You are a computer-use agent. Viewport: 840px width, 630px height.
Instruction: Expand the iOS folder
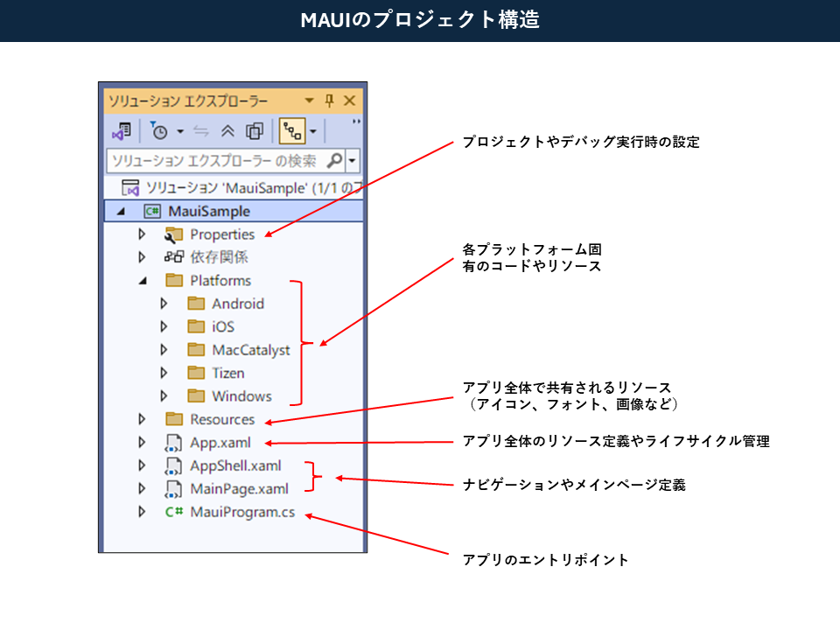pos(164,326)
